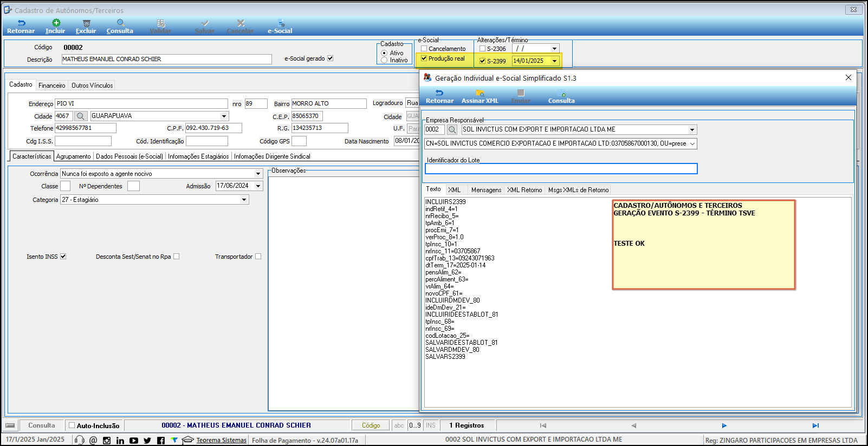Open the S-2399 date dropdown showing 14/01/2025
868x446 pixels.
tap(554, 61)
